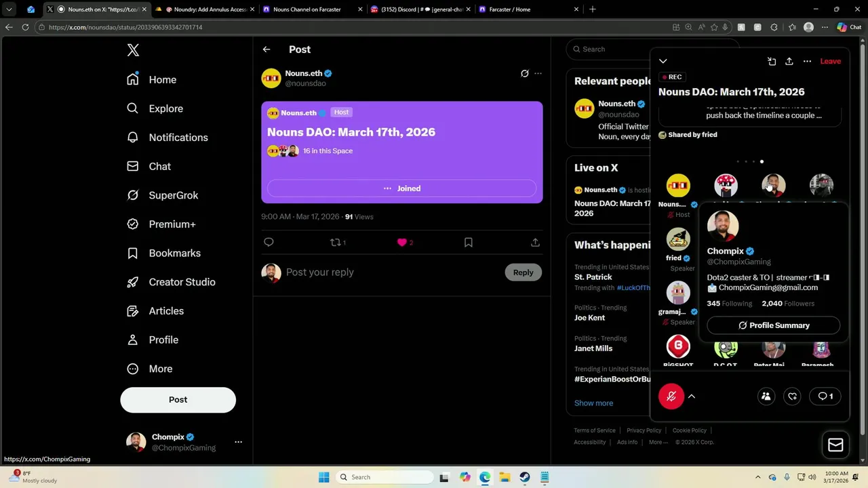
Task: Open the Janet Mills trending topic
Action: click(593, 348)
